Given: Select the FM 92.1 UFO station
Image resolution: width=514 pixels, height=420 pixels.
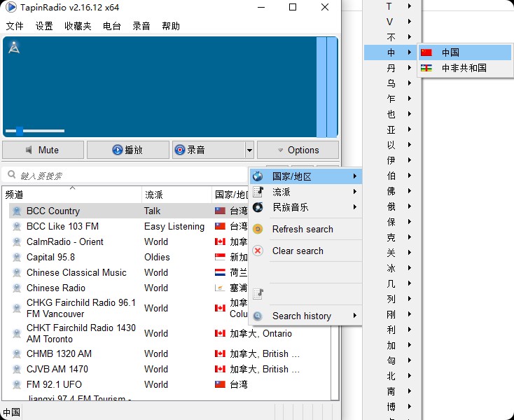Looking at the screenshot, I should pyautogui.click(x=54, y=384).
